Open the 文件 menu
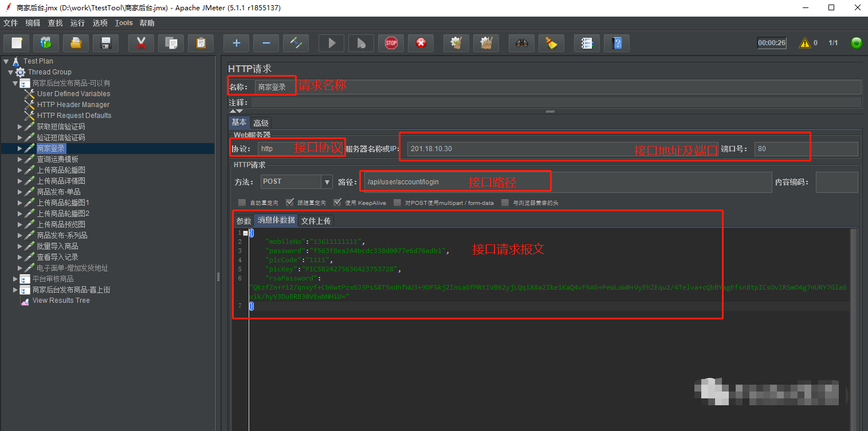Screen dimensions: 868x431 point(10,23)
